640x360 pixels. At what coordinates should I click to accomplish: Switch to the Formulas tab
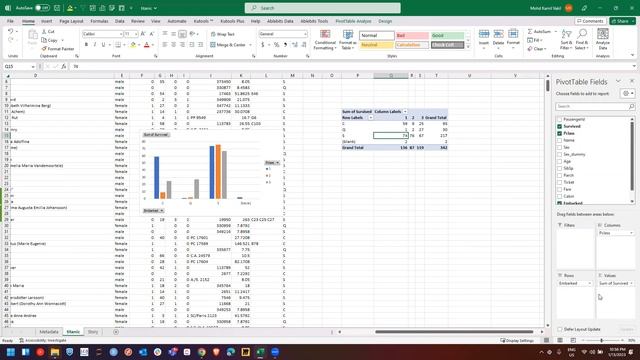[x=99, y=21]
